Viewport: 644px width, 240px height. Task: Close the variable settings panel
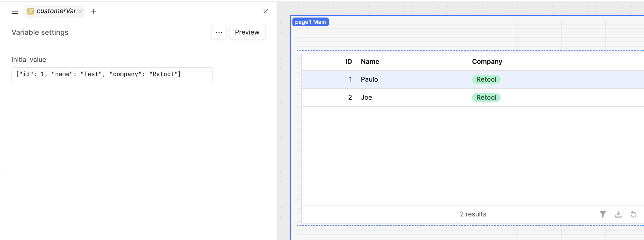(266, 11)
